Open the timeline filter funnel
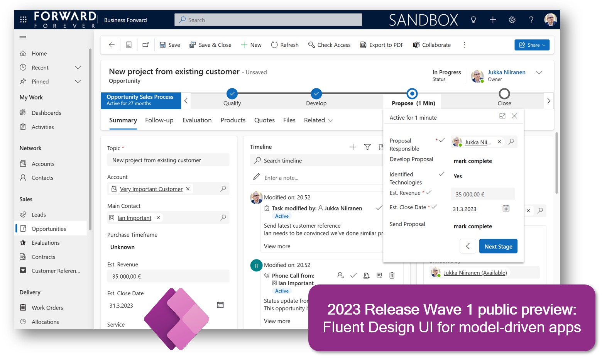Screen dimensions: 602x364 (x=367, y=147)
